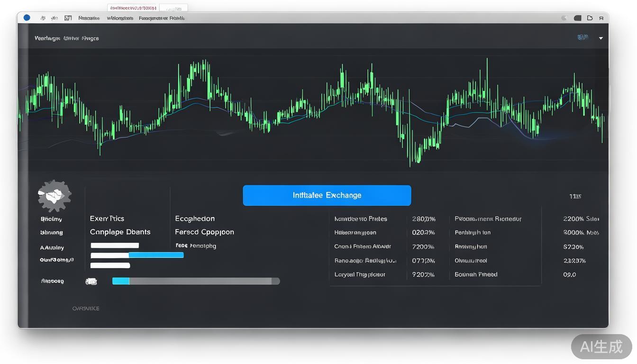637x364 pixels.
Task: Click the Conplape Dbants label
Action: [x=120, y=232]
